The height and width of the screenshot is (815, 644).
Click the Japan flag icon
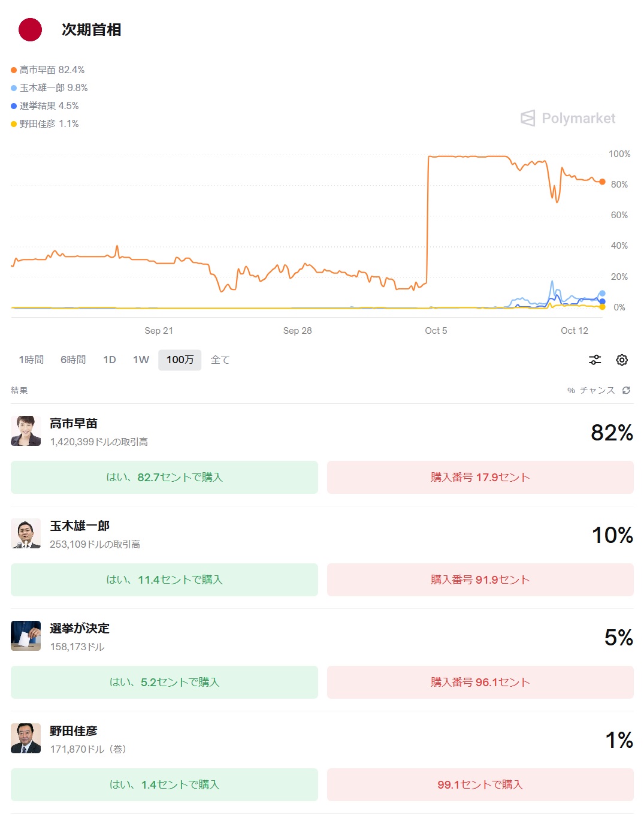point(30,30)
